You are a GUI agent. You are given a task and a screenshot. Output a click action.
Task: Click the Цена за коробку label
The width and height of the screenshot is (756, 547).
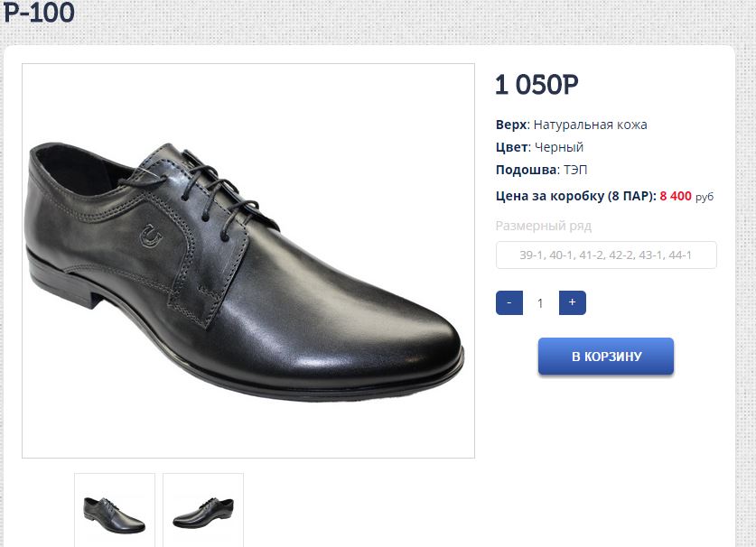575,195
